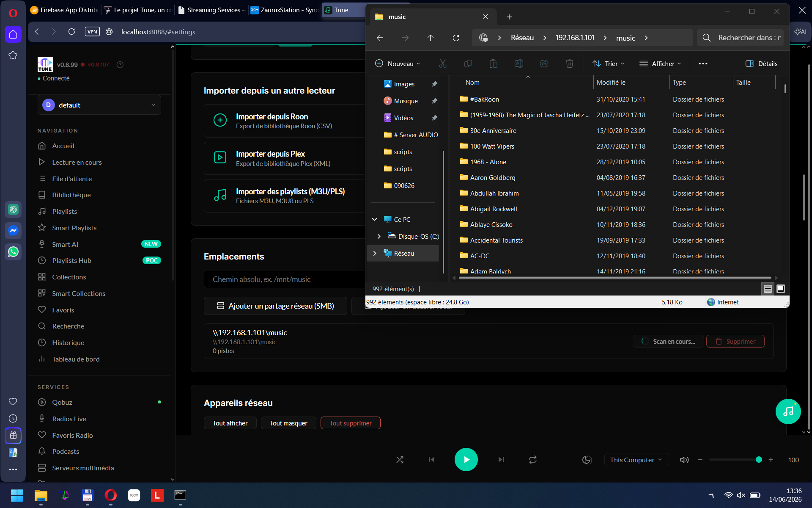Viewport: 812px width, 508px height.
Task: Increase volume with the plus button
Action: 771,460
